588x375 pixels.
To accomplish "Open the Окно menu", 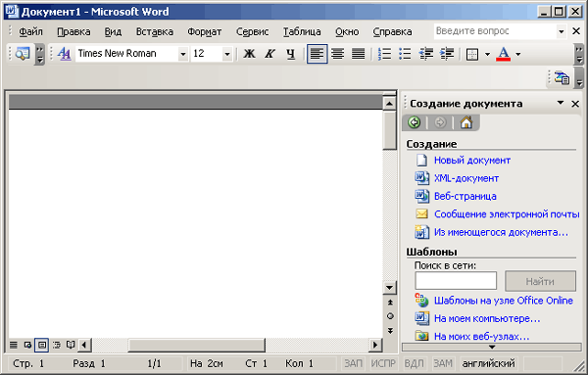I will pos(347,32).
